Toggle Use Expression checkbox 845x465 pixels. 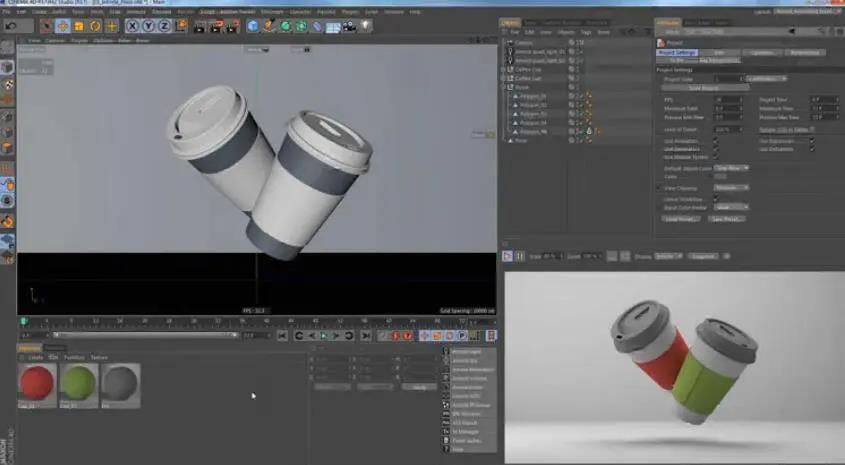pyautogui.click(x=812, y=141)
